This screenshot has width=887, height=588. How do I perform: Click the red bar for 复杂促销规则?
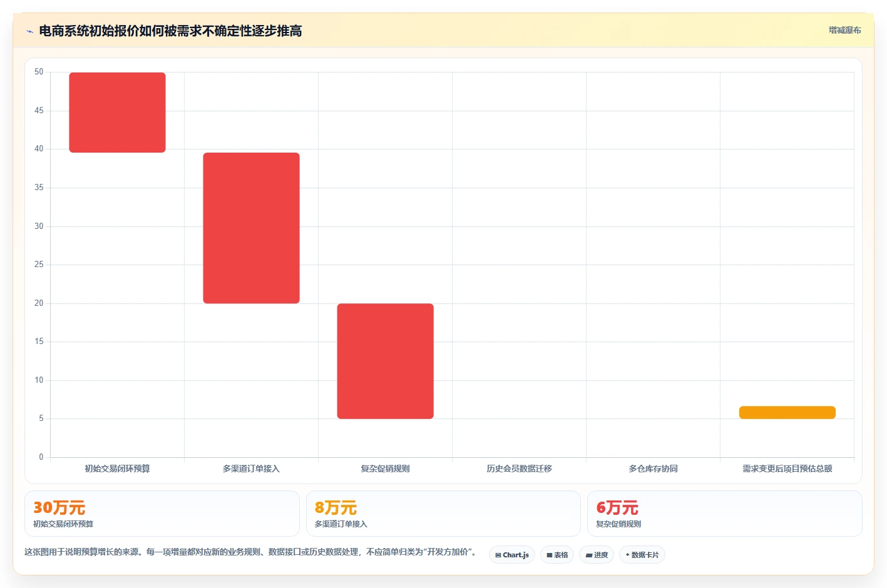point(385,361)
